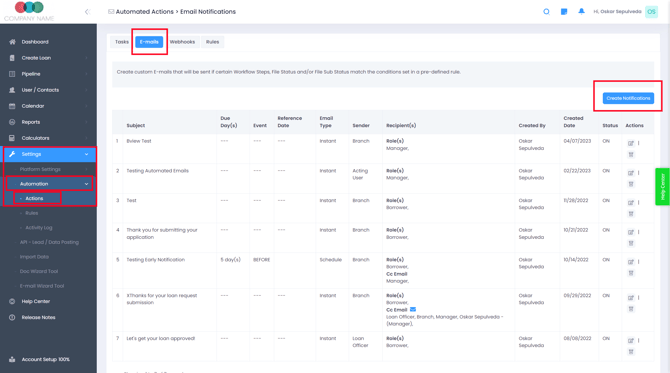Screen dimensions: 670x373
Task: Click the Create Notifications button
Action: pos(628,98)
